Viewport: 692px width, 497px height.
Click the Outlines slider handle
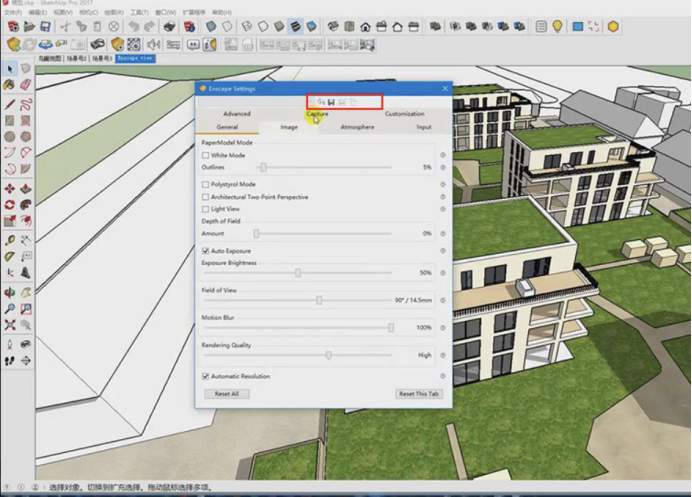point(263,167)
